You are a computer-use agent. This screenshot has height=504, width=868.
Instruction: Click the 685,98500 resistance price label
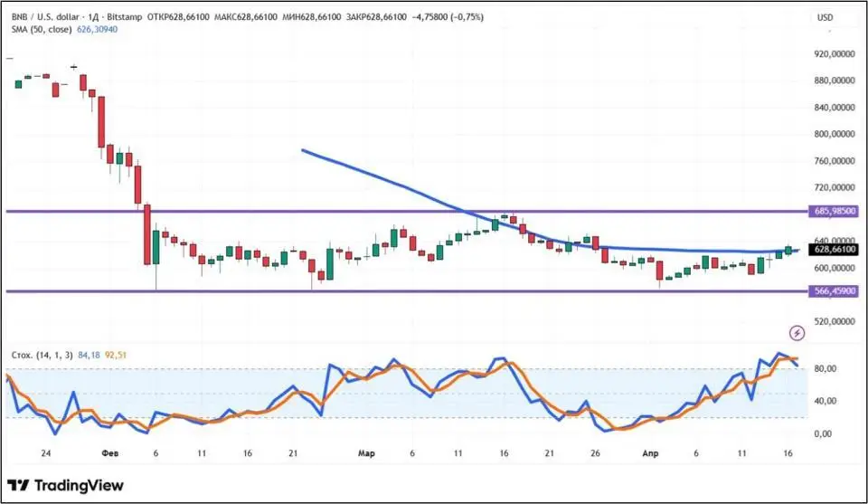[835, 211]
